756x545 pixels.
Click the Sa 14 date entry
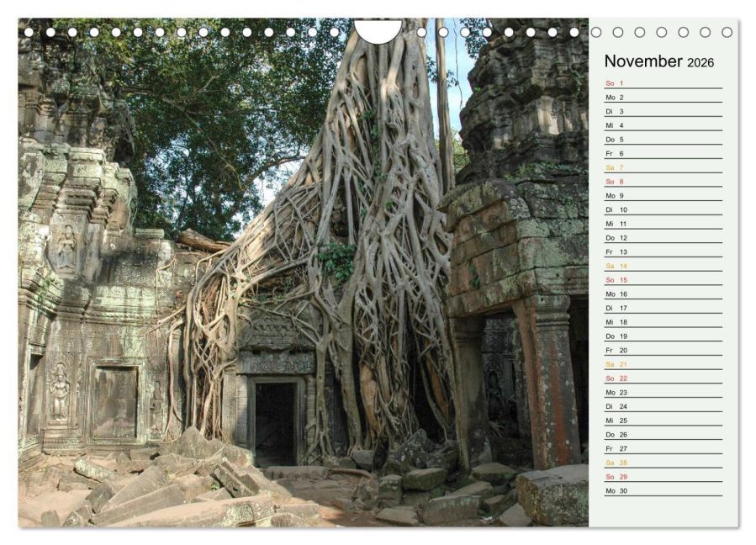coord(663,266)
